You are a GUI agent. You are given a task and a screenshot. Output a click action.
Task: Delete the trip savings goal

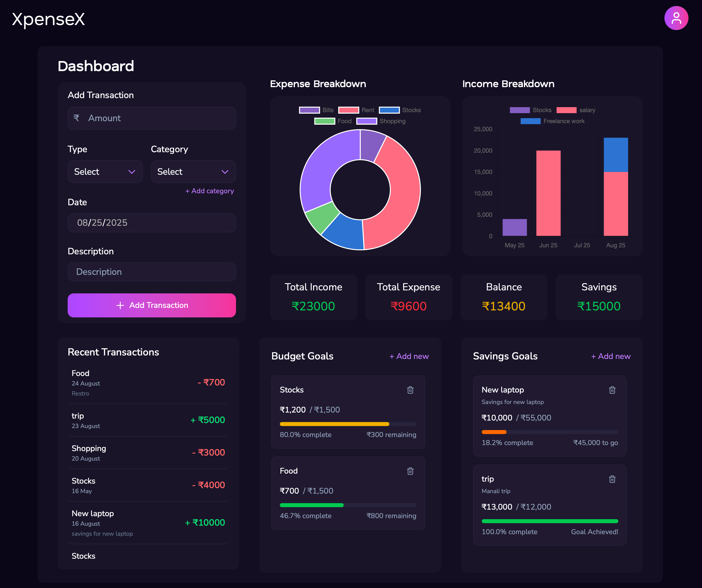tap(612, 479)
